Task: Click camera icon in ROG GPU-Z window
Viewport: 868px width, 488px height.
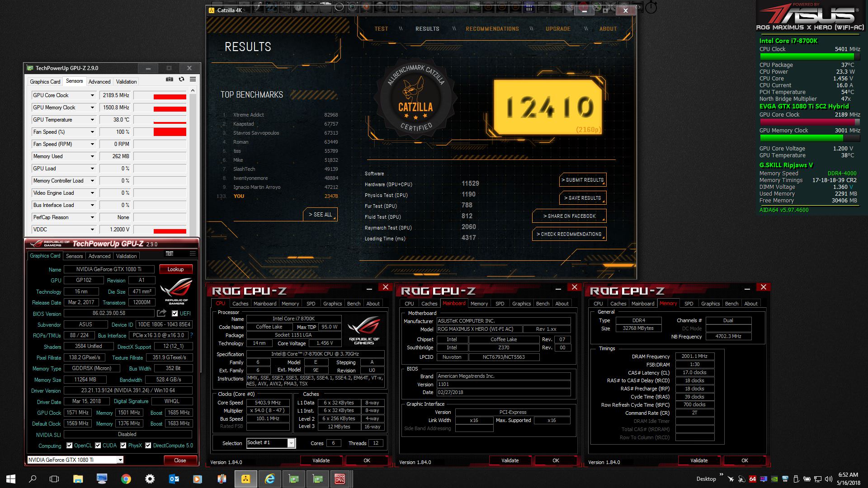Action: pyautogui.click(x=170, y=253)
